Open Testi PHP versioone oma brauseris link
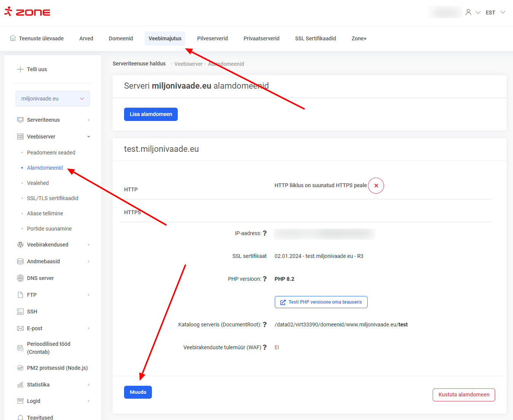The height and width of the screenshot is (420, 513). [x=321, y=302]
